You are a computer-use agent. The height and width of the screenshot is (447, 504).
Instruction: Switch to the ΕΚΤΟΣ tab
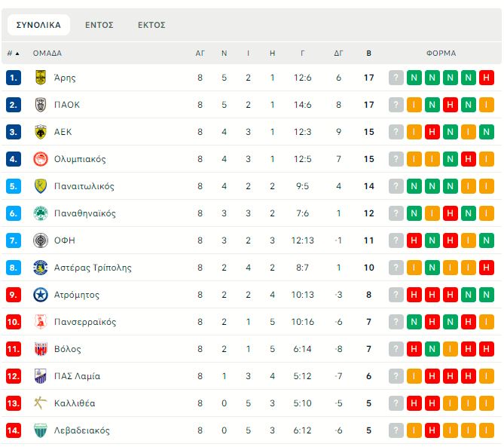151,25
